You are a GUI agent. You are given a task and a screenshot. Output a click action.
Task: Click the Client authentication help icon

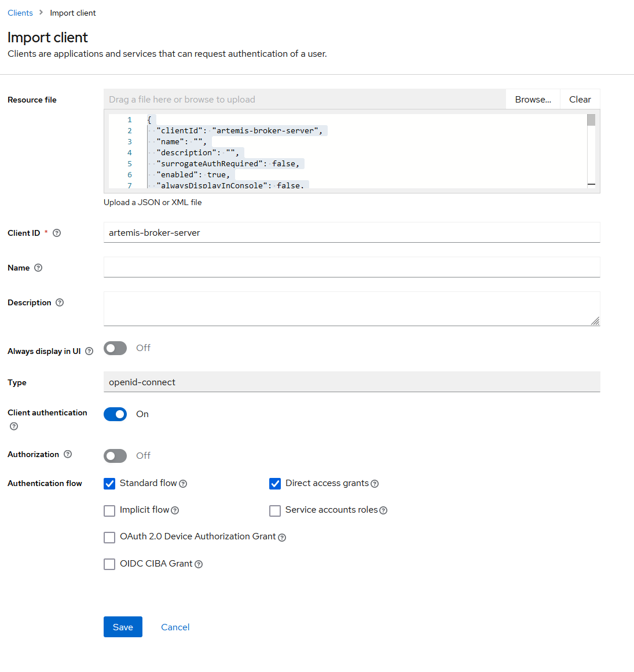coord(13,427)
